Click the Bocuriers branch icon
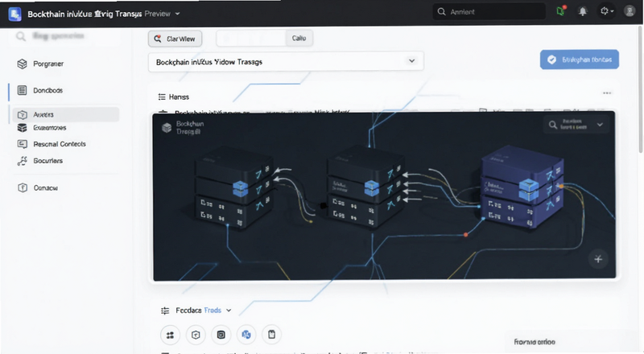 pyautogui.click(x=23, y=161)
